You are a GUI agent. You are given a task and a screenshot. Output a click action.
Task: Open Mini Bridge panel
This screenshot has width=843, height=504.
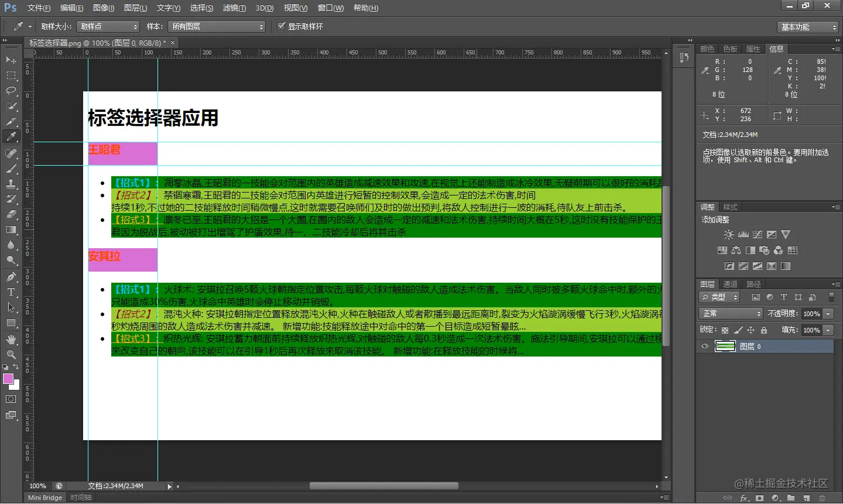point(45,498)
